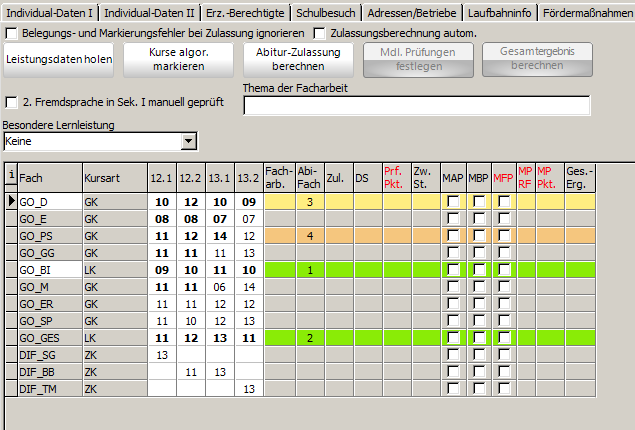Screen dimensions: 635x430
Task: Click Abi-Fach value 2 in GO_GES row
Action: coord(310,338)
